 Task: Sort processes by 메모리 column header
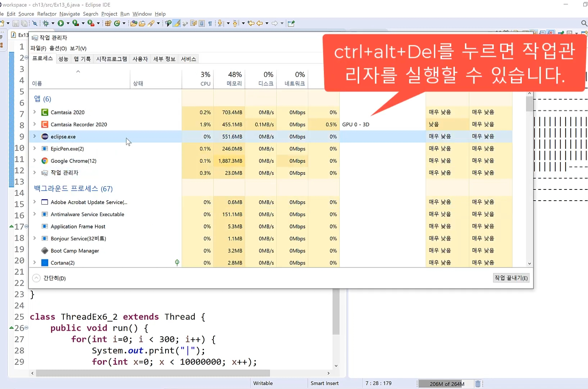pos(229,79)
